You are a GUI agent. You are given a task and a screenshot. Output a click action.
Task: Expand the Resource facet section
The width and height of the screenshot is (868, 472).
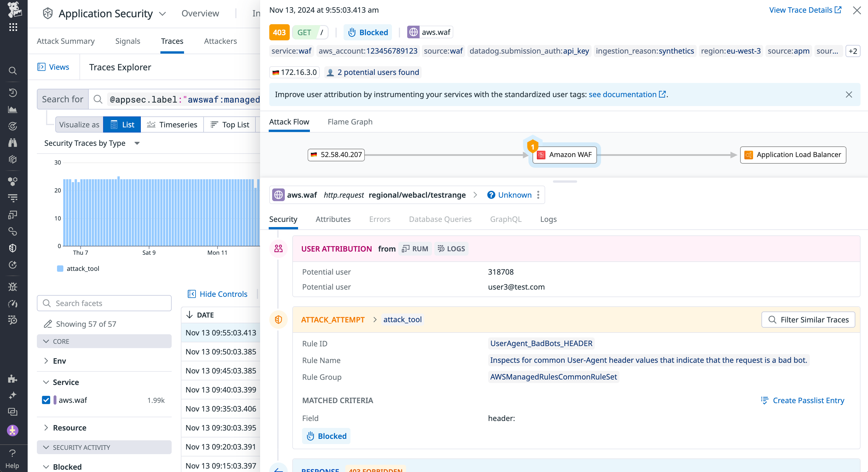pyautogui.click(x=46, y=428)
